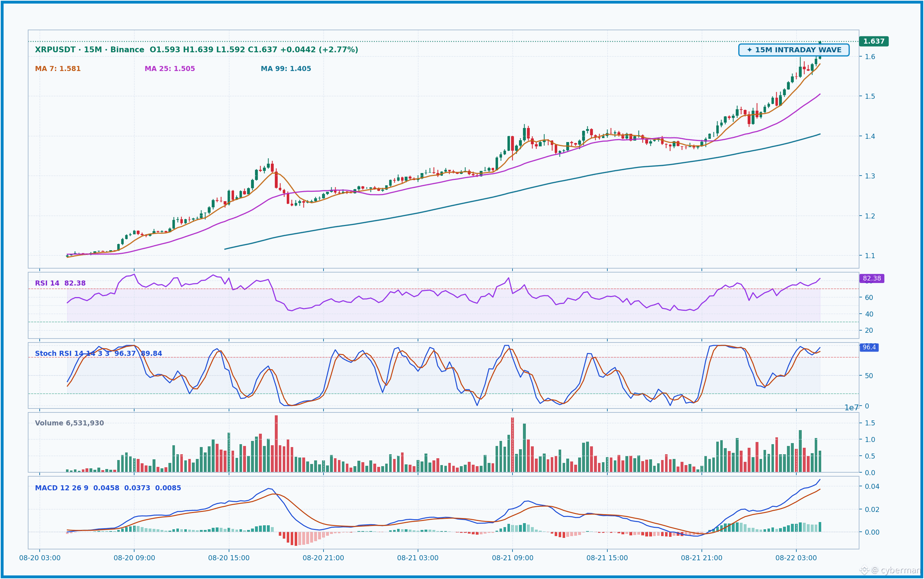The width and height of the screenshot is (924, 579).
Task: Click the 1.6 price axis label
Action: pyautogui.click(x=870, y=57)
